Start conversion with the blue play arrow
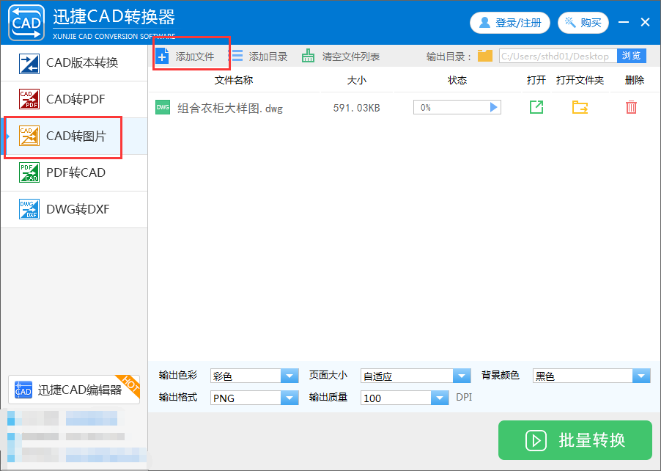 493,107
